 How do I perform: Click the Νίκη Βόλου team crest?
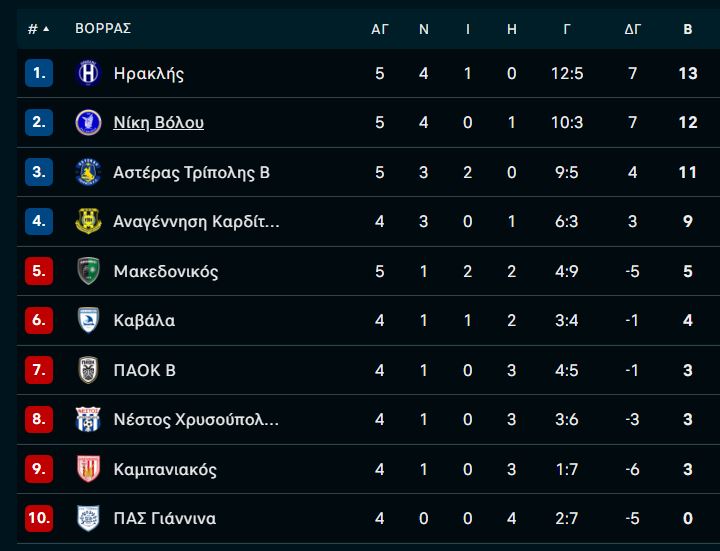89,122
